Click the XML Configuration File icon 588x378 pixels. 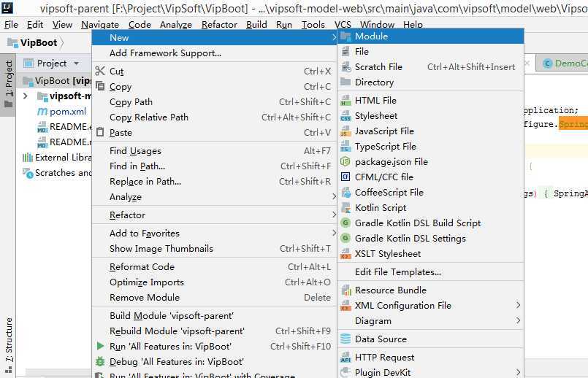coord(345,305)
